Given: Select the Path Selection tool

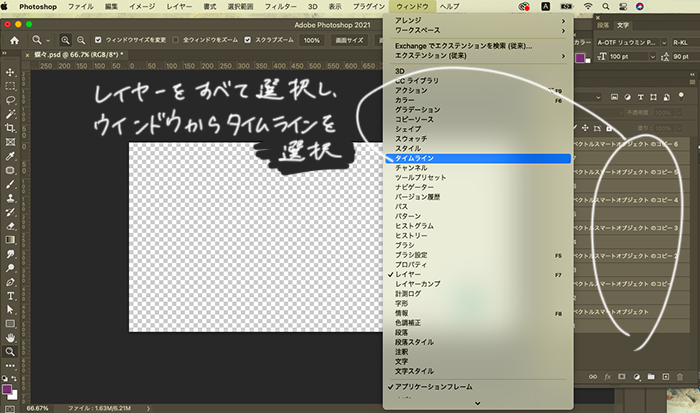Looking at the screenshot, I should pyautogui.click(x=10, y=310).
